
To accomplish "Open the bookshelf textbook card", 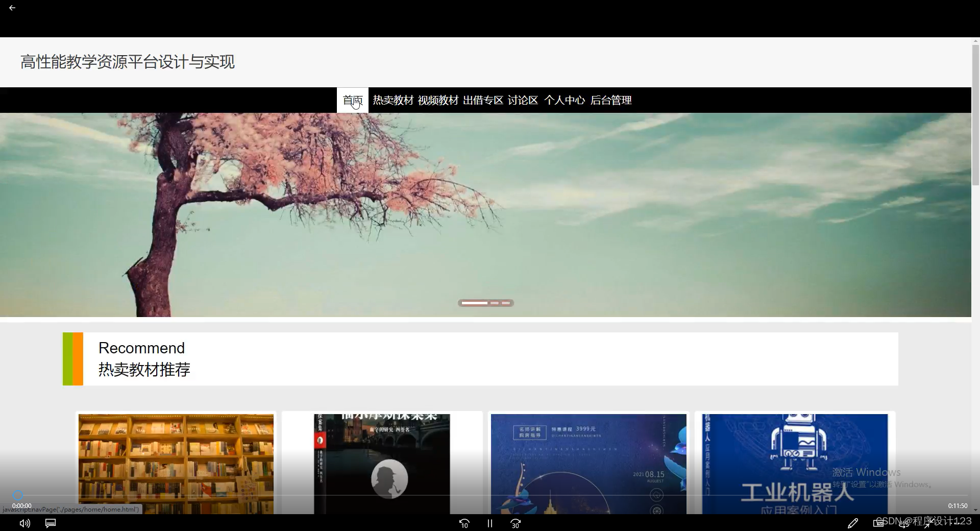I will pos(176,464).
